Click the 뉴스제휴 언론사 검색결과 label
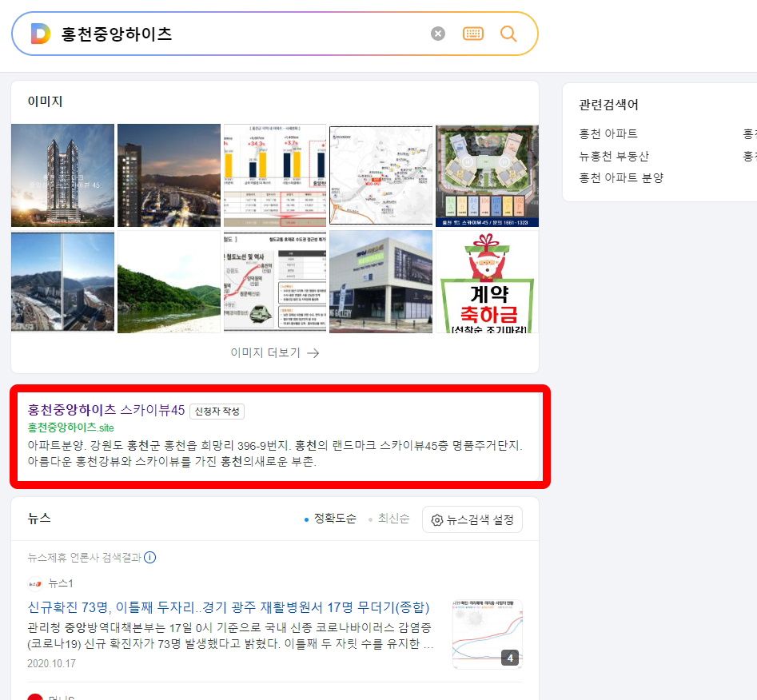 84,558
